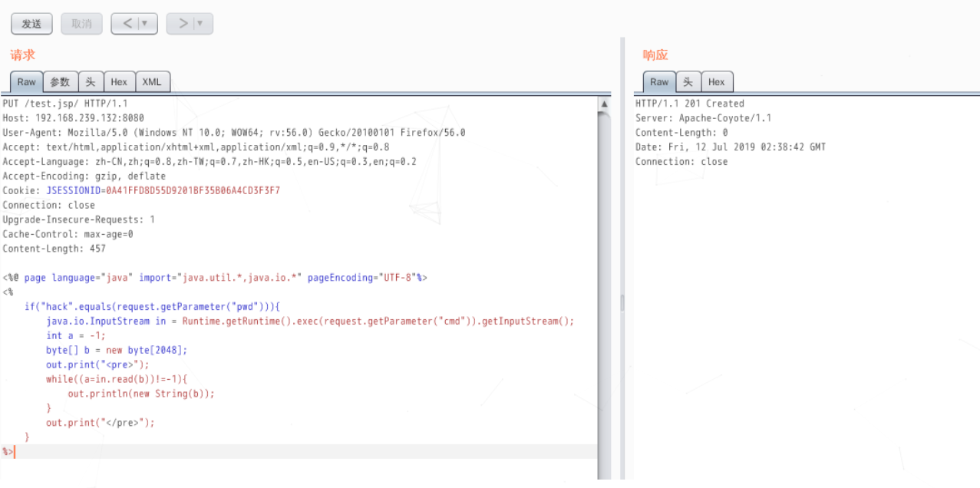Click the User-Agent header line

234,133
